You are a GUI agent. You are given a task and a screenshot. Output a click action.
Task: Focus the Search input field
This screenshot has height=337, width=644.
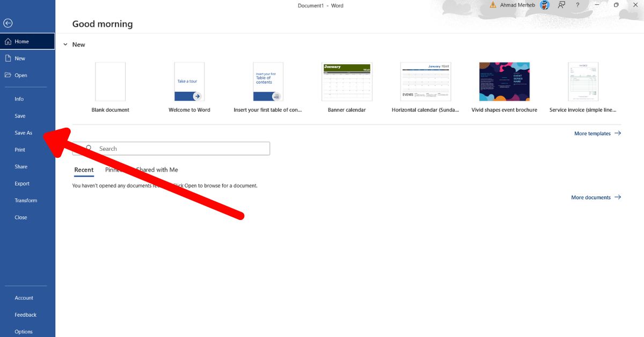[171, 149]
